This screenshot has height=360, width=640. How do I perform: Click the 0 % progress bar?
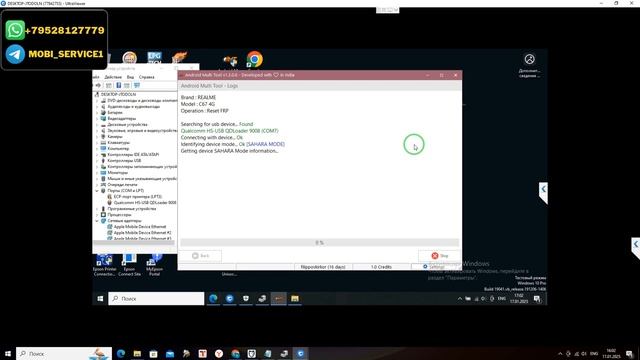click(320, 242)
